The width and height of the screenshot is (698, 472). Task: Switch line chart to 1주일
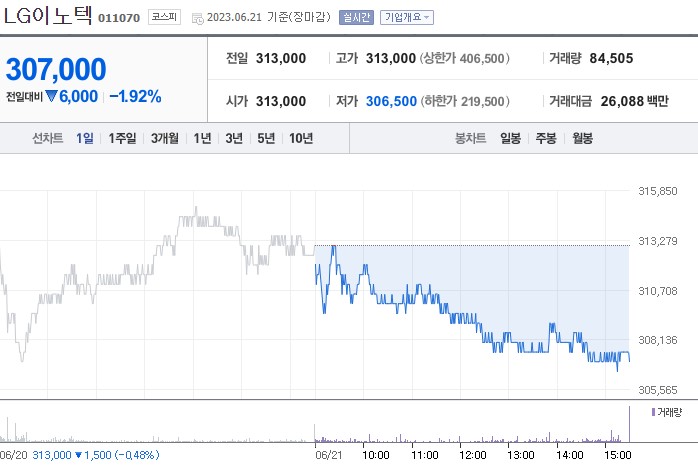click(x=122, y=138)
